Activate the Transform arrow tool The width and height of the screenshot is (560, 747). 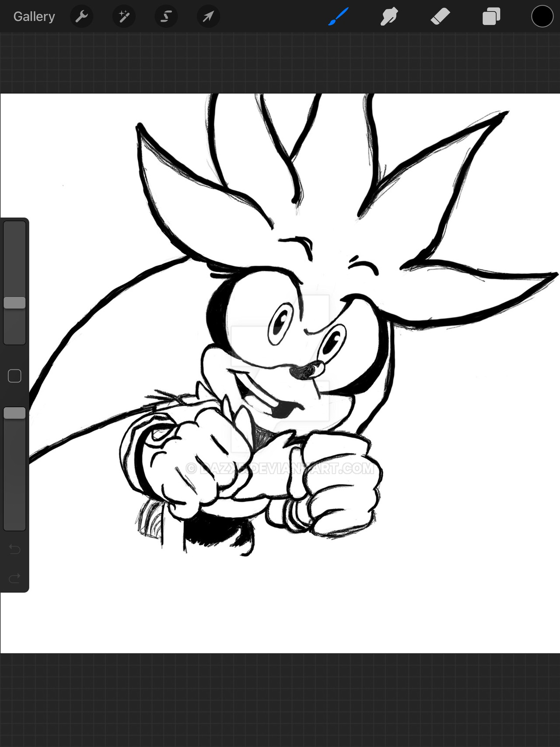pyautogui.click(x=208, y=17)
